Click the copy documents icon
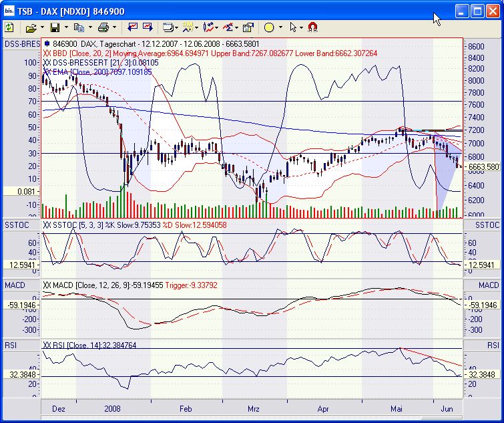The image size is (504, 423). tap(79, 27)
